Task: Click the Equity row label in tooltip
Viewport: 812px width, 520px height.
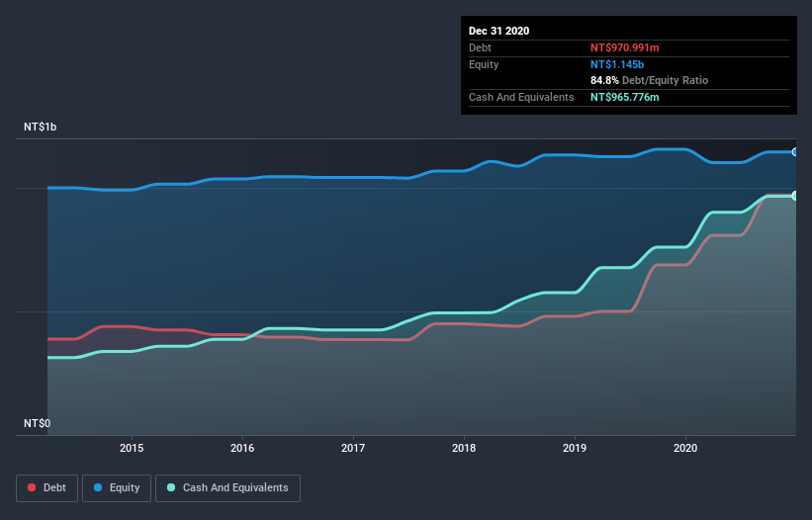Action: pyautogui.click(x=484, y=64)
